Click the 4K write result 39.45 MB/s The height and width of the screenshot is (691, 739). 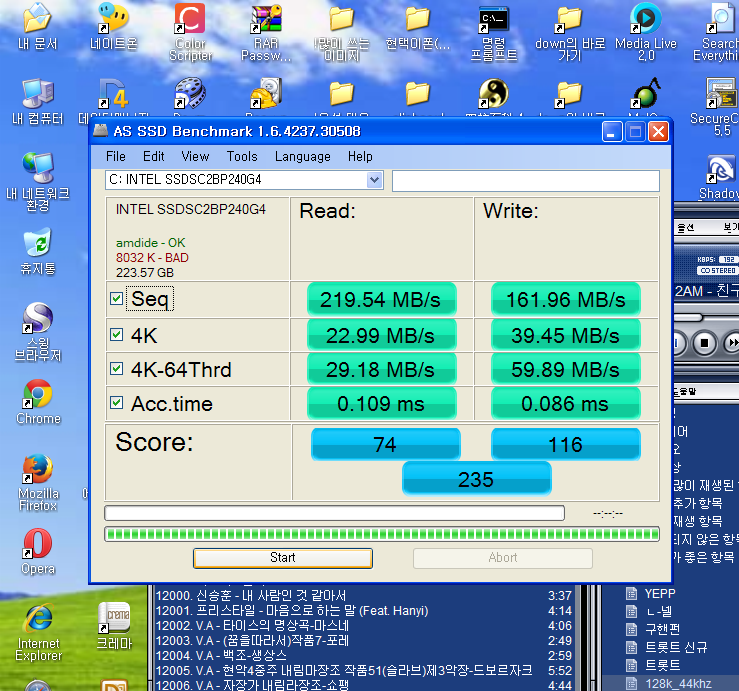(x=566, y=335)
